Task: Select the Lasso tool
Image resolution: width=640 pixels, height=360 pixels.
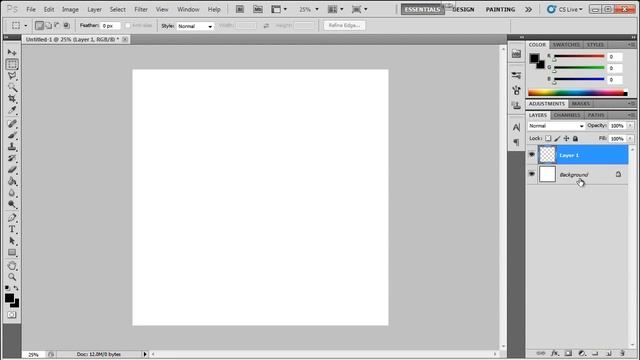Action: [x=12, y=76]
